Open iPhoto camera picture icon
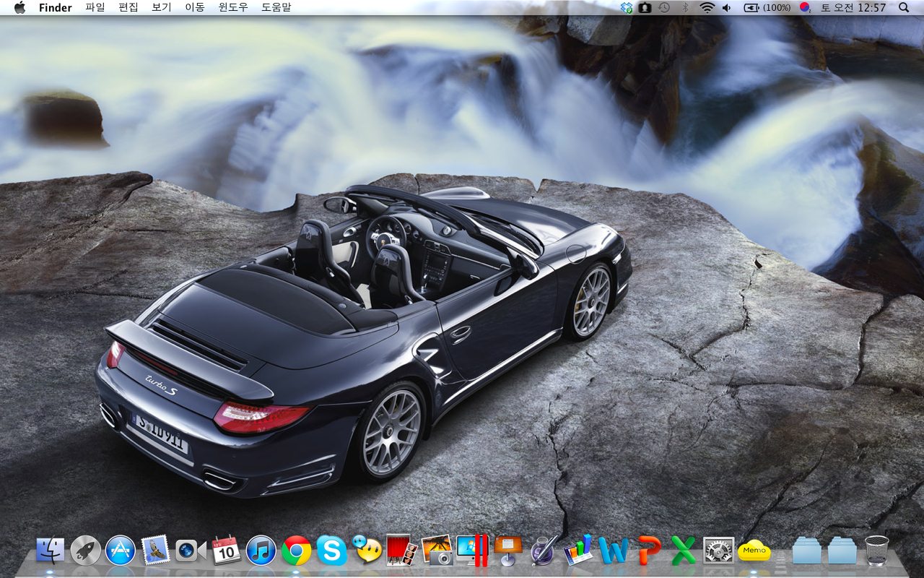The height and width of the screenshot is (578, 924). coord(437,551)
